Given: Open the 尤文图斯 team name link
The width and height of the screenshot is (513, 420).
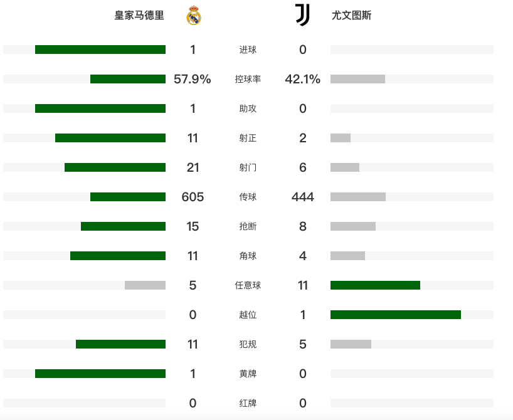Looking at the screenshot, I should [351, 15].
